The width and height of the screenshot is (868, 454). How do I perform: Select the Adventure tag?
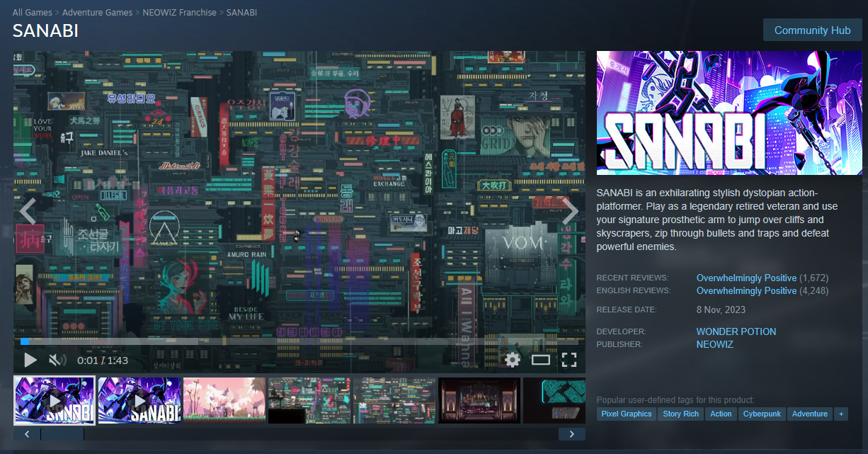(x=810, y=414)
